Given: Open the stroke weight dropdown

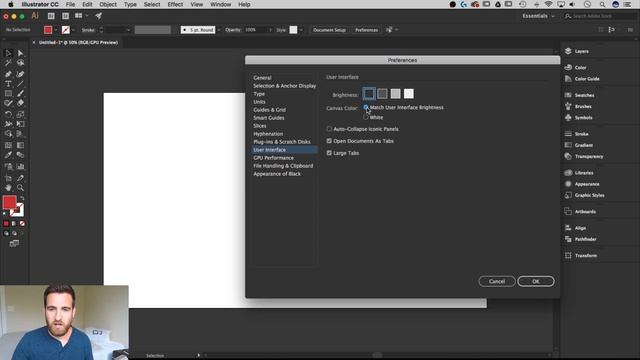Looking at the screenshot, I should pyautogui.click(x=129, y=30).
